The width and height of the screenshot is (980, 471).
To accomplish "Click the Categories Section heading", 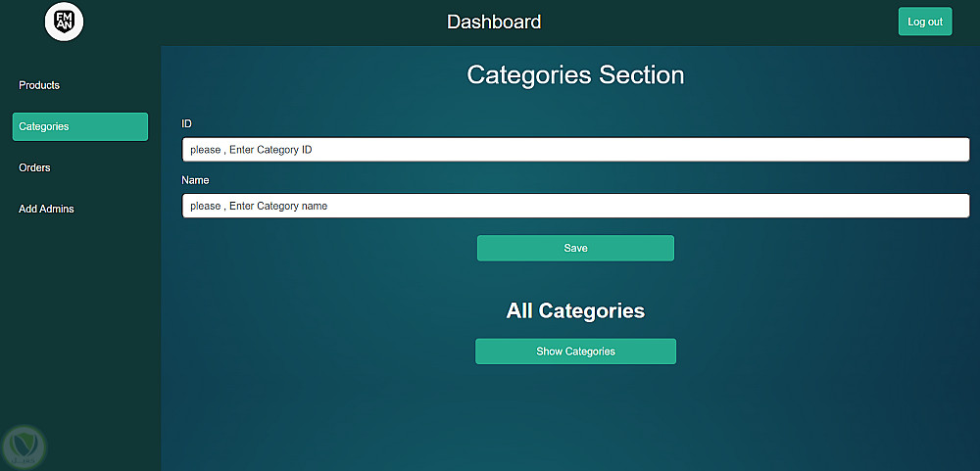I will point(575,75).
